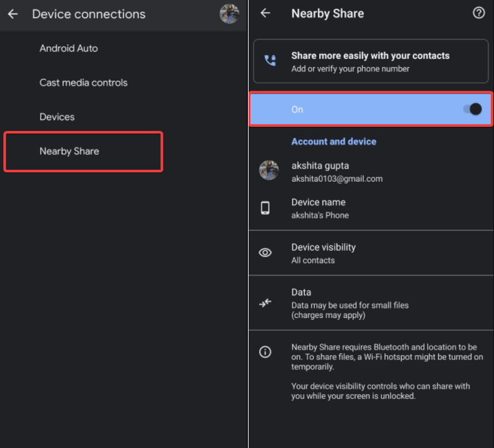Open Android Auto settings
The height and width of the screenshot is (448, 494).
(69, 48)
